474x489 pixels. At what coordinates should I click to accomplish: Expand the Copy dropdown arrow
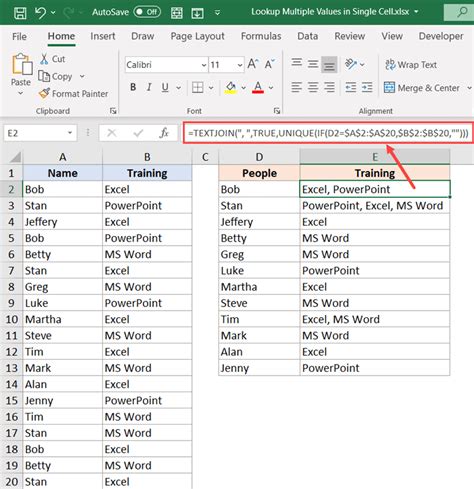82,76
